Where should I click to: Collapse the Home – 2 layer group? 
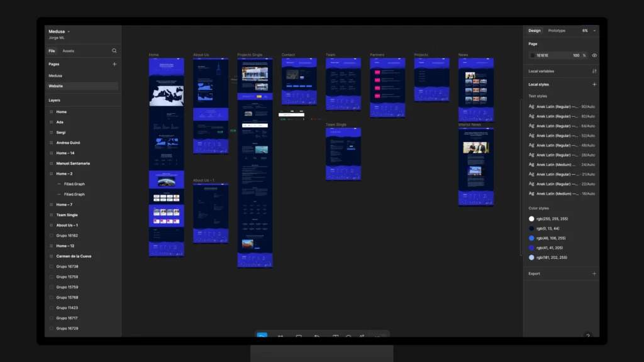(49, 173)
